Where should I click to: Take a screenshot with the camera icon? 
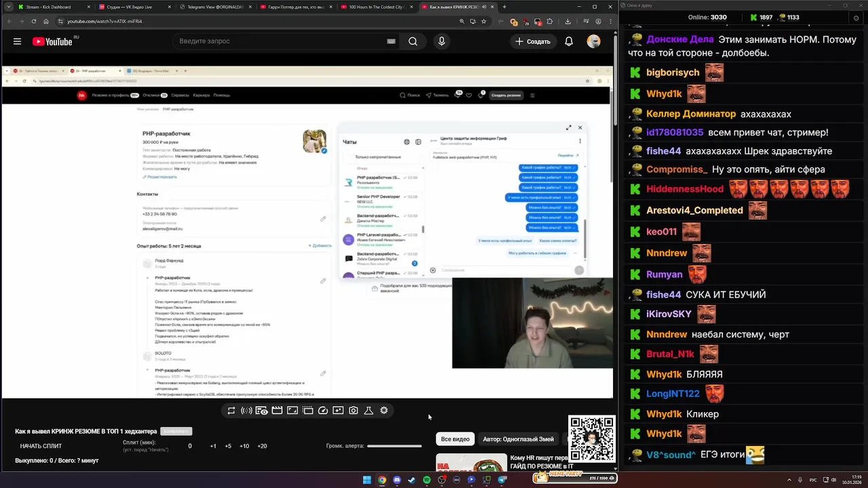(353, 410)
